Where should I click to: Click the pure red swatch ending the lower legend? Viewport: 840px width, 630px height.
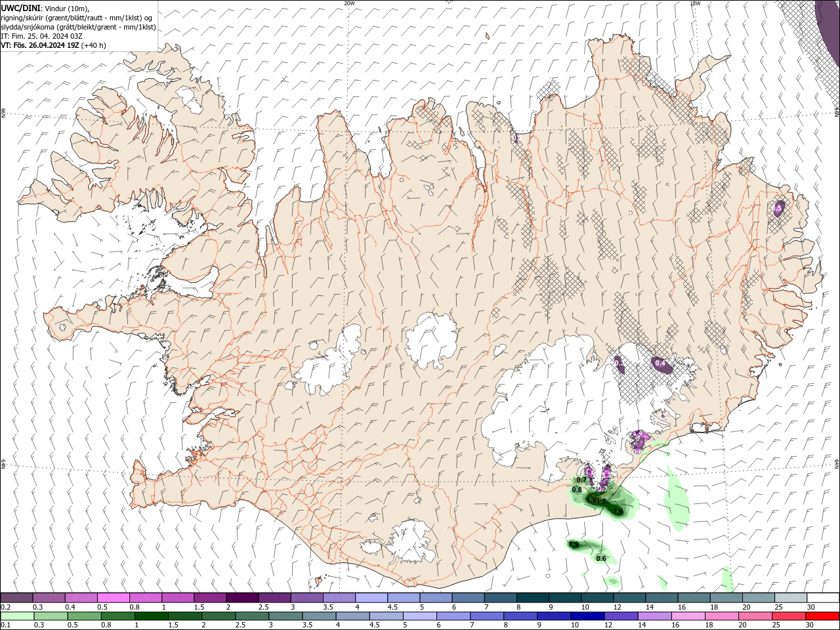click(x=824, y=616)
